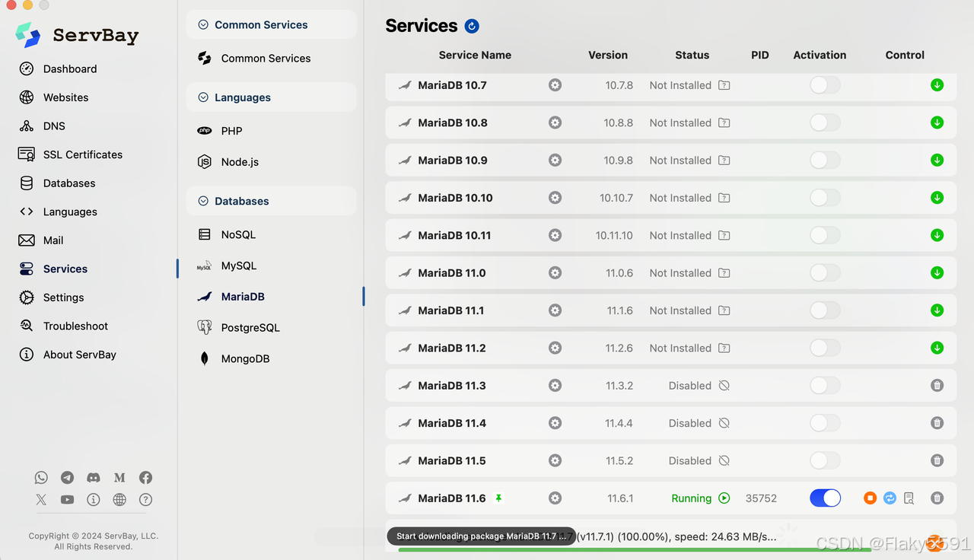Enable MariaDB 10.11 activation switch
The height and width of the screenshot is (560, 974).
tap(825, 235)
